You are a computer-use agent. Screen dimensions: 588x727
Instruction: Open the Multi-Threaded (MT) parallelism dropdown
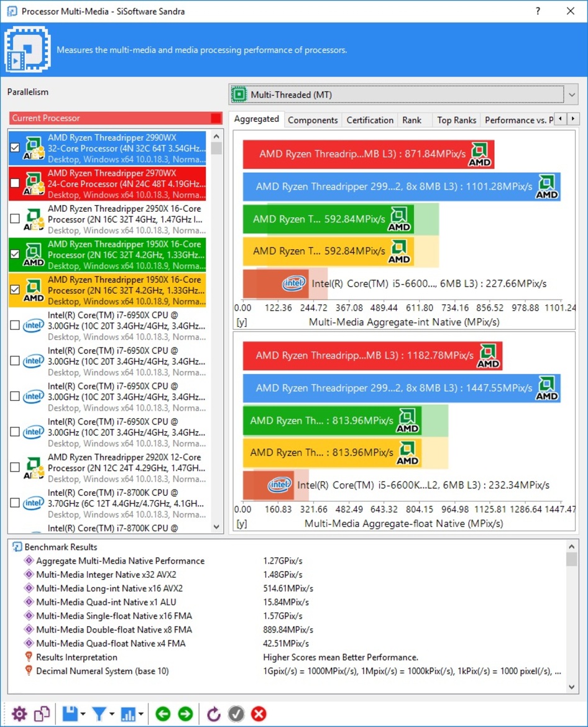click(x=403, y=94)
